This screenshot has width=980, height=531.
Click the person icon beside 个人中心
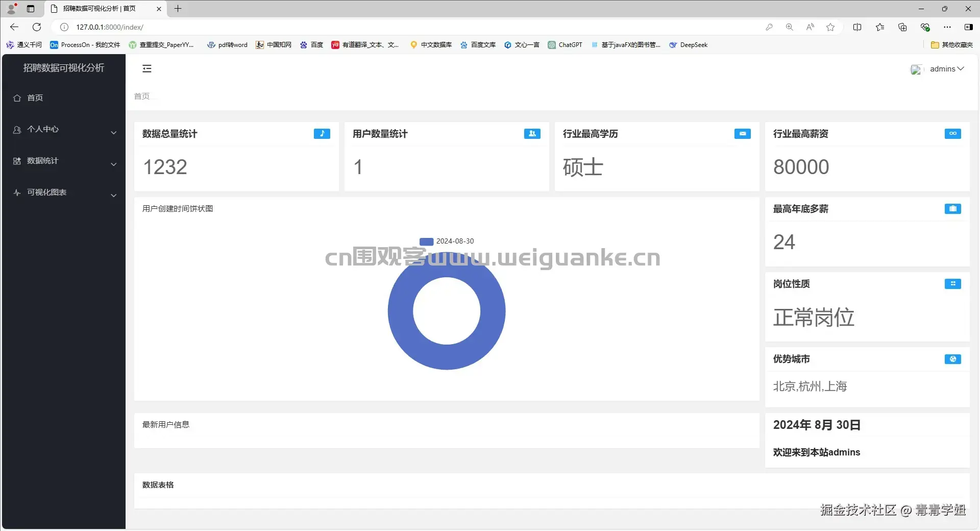click(17, 130)
